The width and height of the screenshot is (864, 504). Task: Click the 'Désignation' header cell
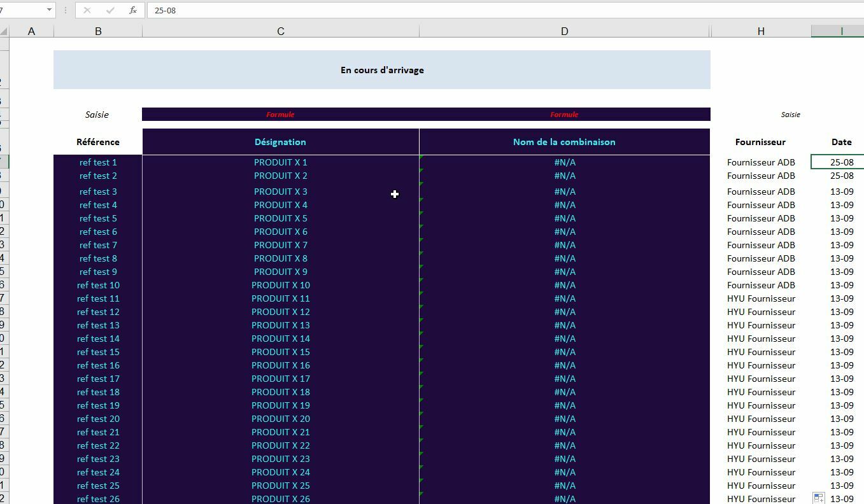(281, 142)
